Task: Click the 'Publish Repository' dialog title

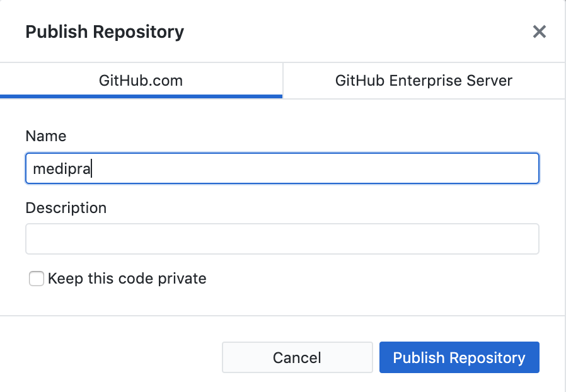Action: pos(105,32)
